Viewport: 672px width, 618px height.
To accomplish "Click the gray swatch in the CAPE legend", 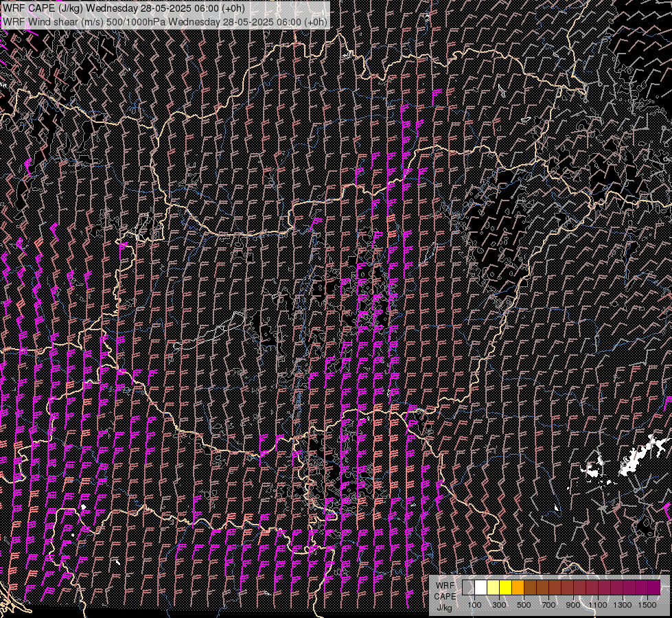I will click(468, 587).
